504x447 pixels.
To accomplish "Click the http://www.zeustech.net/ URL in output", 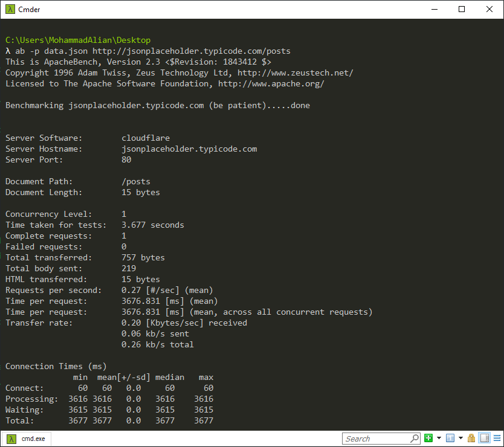I will point(295,73).
